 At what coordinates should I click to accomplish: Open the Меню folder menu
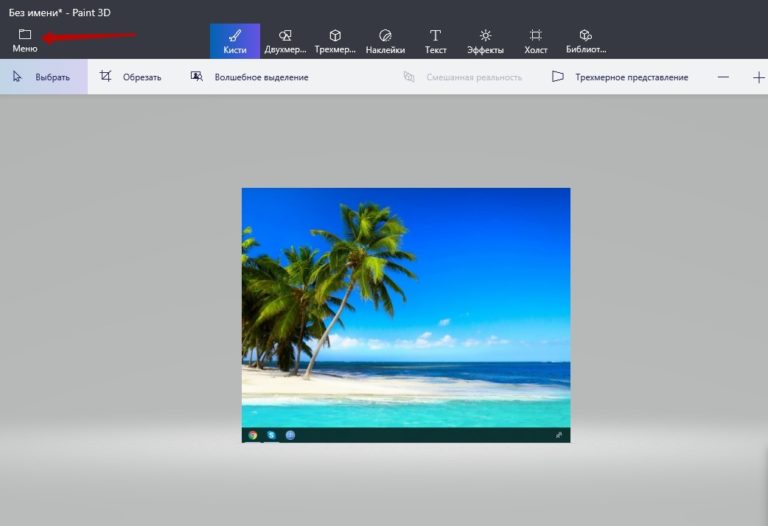[x=25, y=40]
